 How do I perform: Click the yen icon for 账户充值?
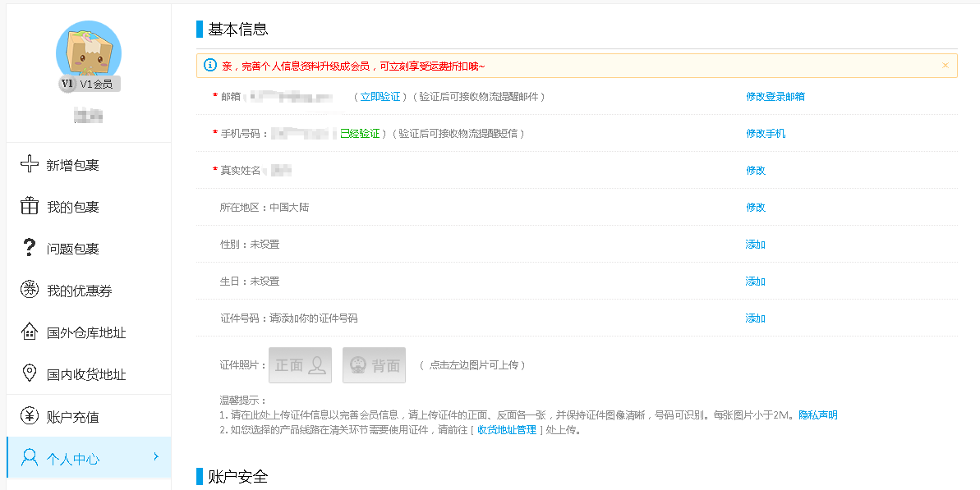click(30, 416)
